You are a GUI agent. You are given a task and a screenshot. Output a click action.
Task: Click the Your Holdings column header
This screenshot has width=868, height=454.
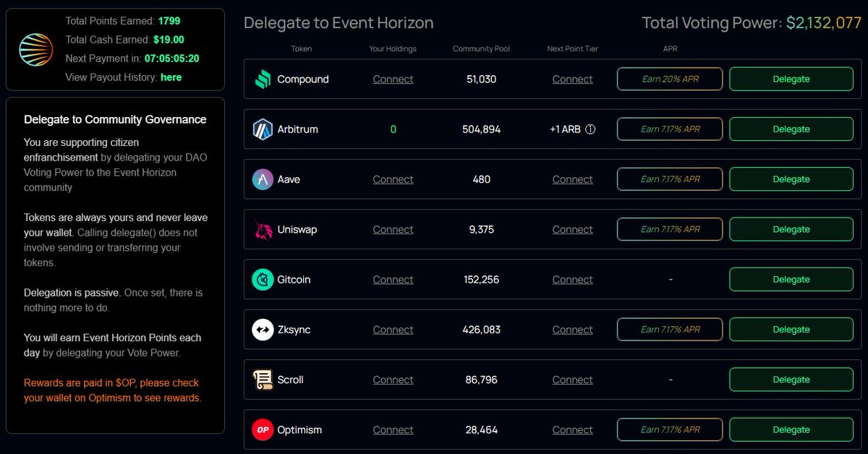click(393, 49)
